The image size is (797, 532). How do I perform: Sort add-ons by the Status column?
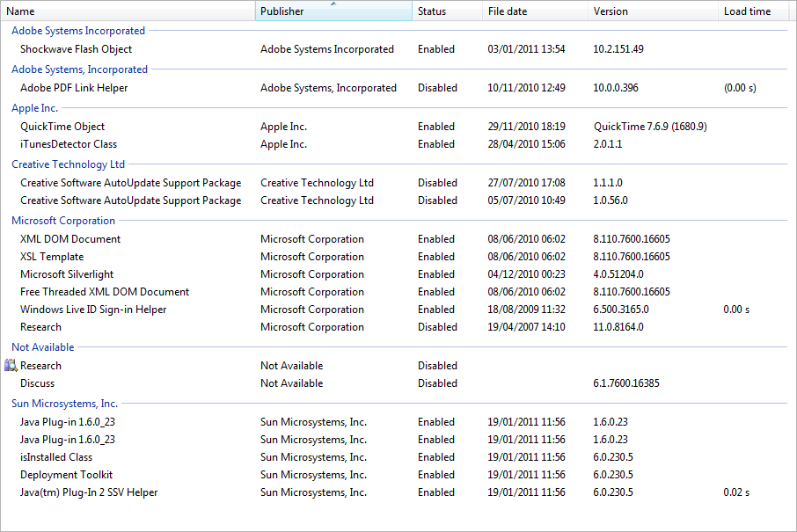447,11
